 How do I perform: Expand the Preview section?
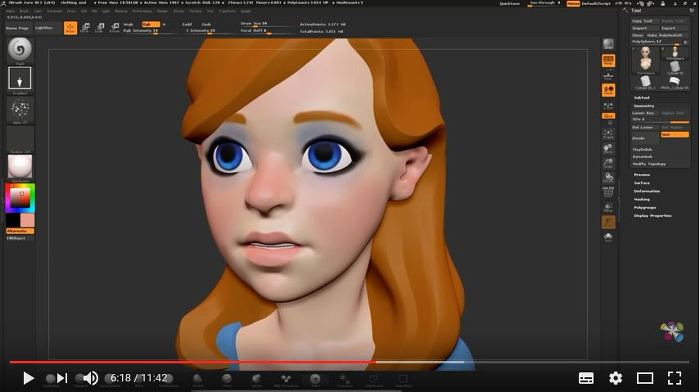pos(642,175)
